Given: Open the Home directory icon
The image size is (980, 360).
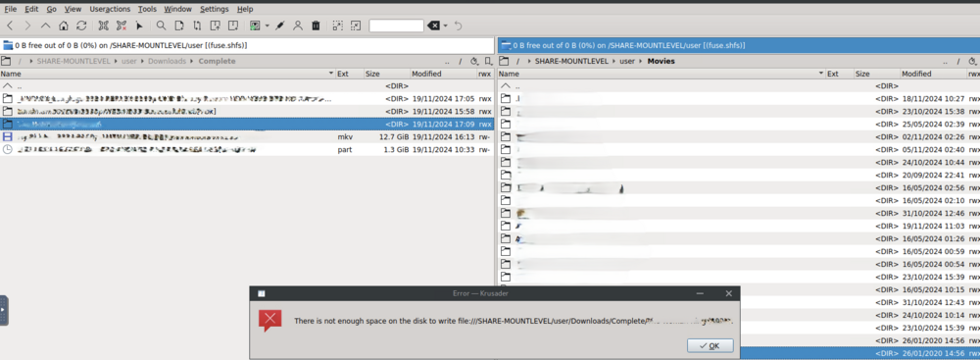Looking at the screenshot, I should click(x=63, y=26).
